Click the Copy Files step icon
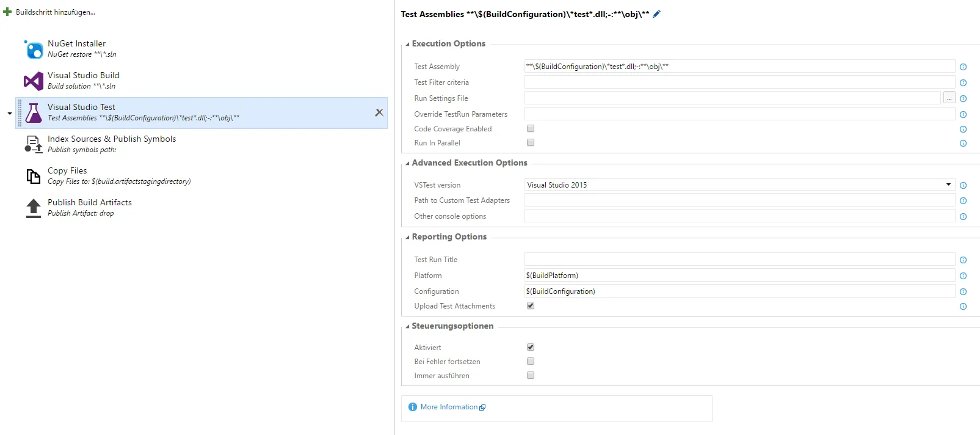This screenshot has width=980, height=435. pos(34,176)
